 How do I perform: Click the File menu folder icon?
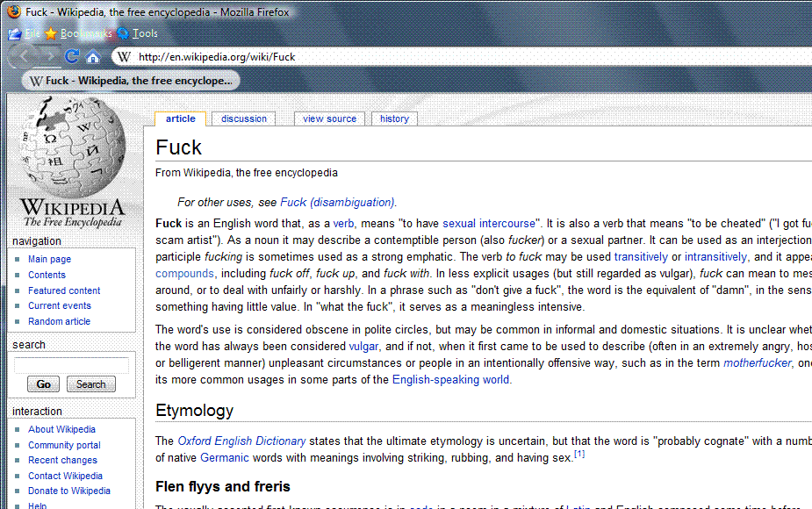click(15, 34)
